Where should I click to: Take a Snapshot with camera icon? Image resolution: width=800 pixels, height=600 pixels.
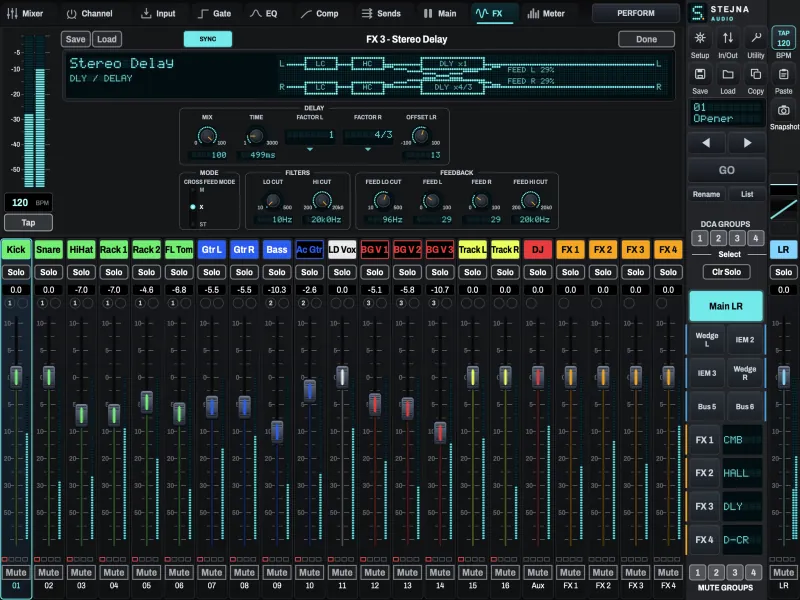[x=784, y=110]
